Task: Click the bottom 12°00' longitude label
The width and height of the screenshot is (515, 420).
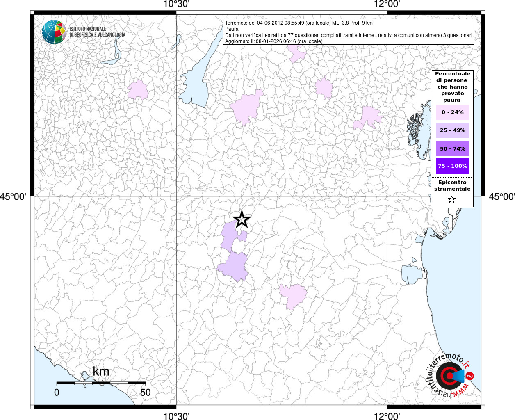Action: pyautogui.click(x=387, y=416)
